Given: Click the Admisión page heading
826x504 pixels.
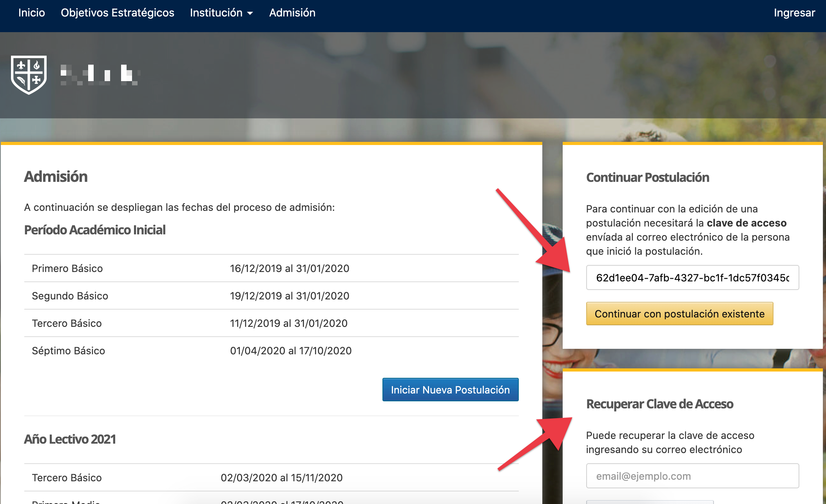Looking at the screenshot, I should click(x=56, y=177).
